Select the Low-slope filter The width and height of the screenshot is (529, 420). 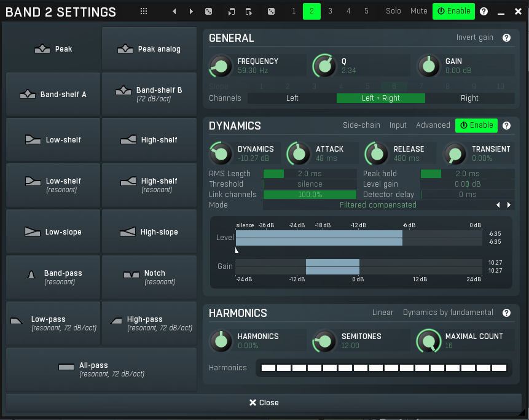53,231
